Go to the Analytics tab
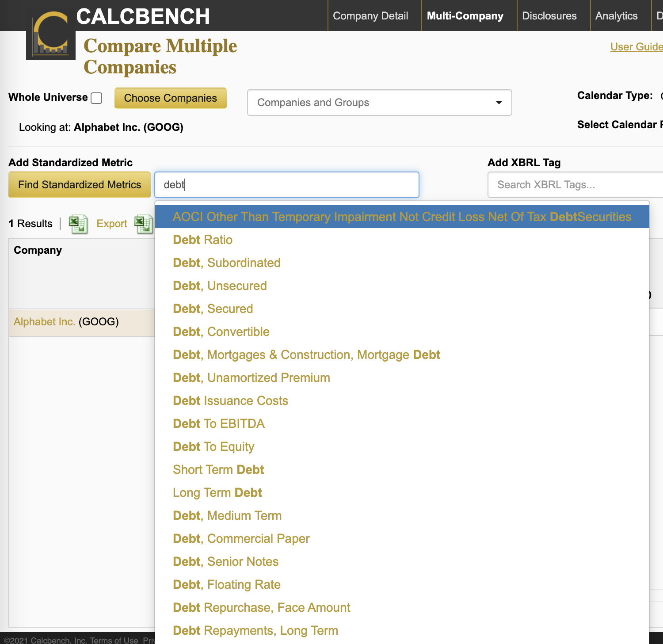Image resolution: width=663 pixels, height=644 pixels. 616,16
